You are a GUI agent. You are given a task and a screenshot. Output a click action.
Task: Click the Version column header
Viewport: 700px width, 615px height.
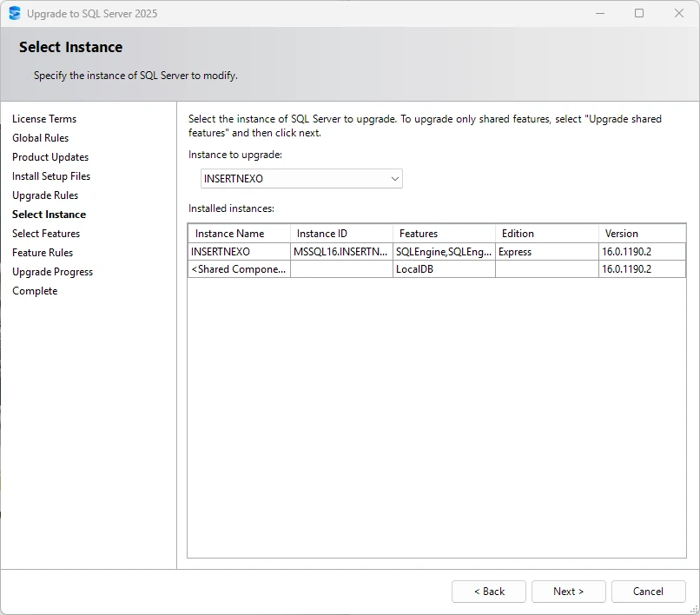click(x=642, y=234)
